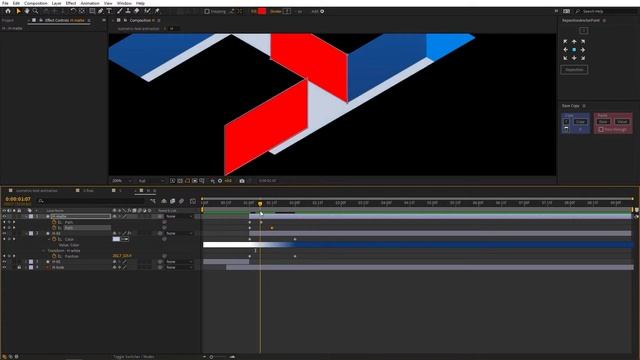Click the right arrow in the reposition anchor panel
The width and height of the screenshot is (640, 360).
[583, 49]
